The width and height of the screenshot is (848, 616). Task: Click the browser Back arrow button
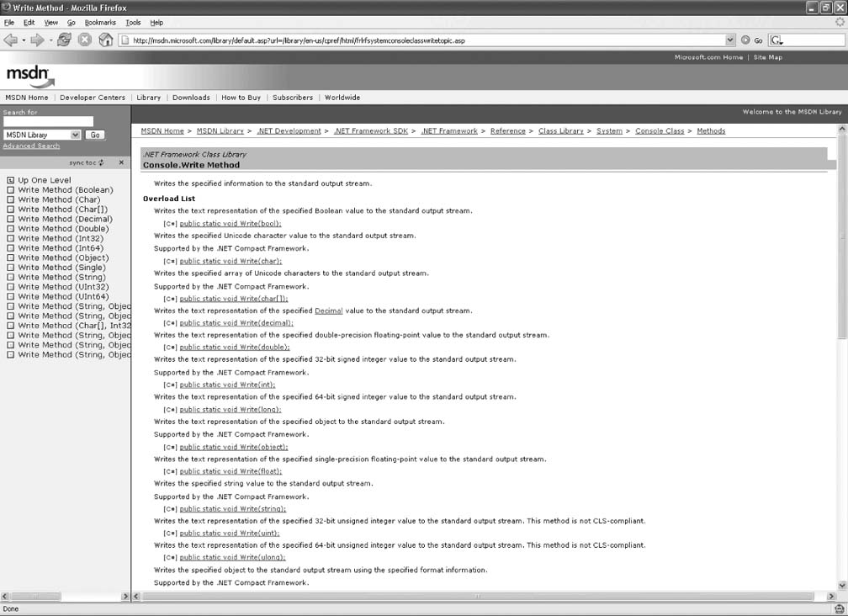tap(11, 40)
